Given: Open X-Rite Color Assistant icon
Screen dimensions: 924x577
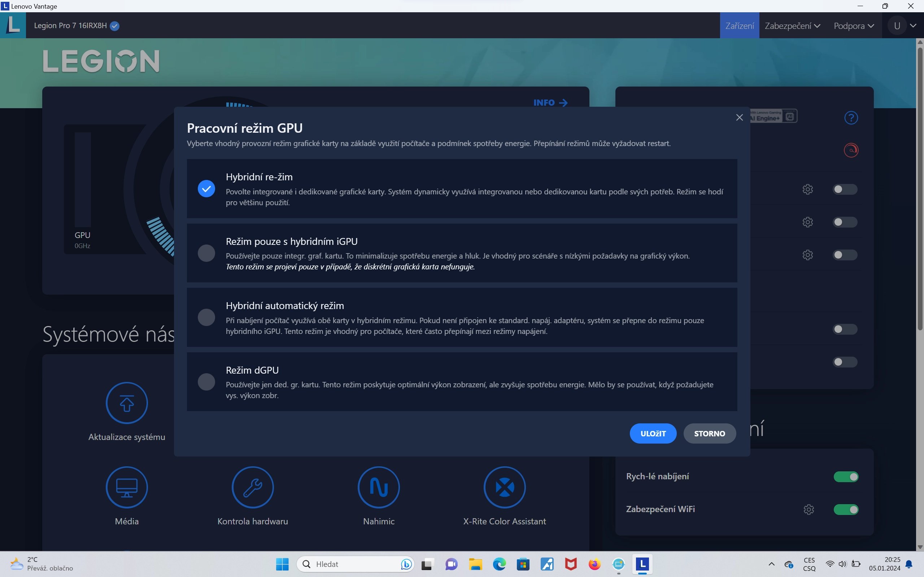Looking at the screenshot, I should (x=504, y=487).
